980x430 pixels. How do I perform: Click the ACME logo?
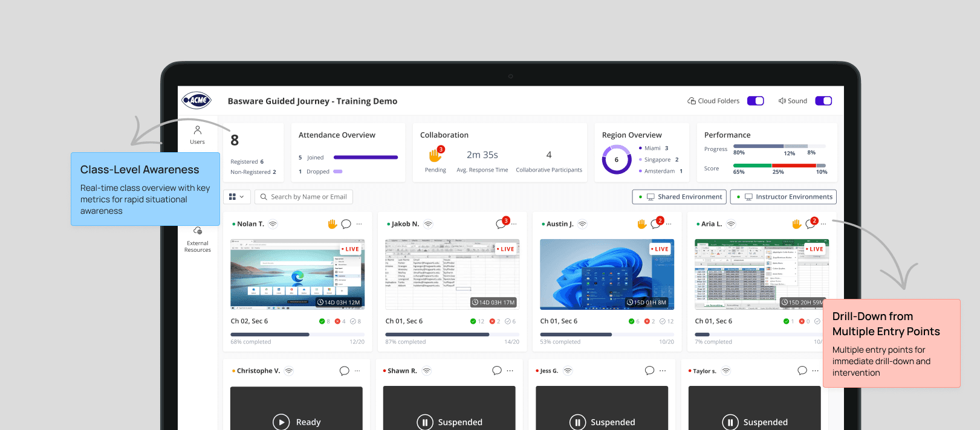click(x=196, y=100)
